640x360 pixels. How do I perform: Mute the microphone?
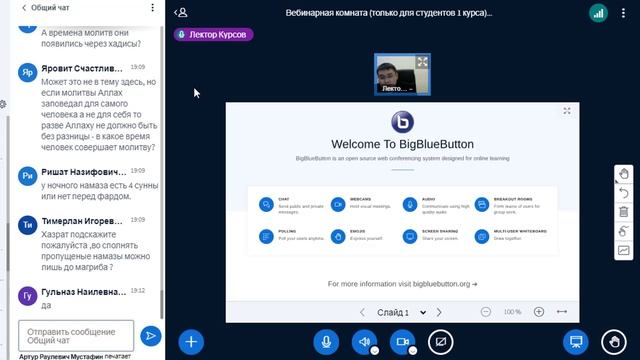[x=326, y=342]
